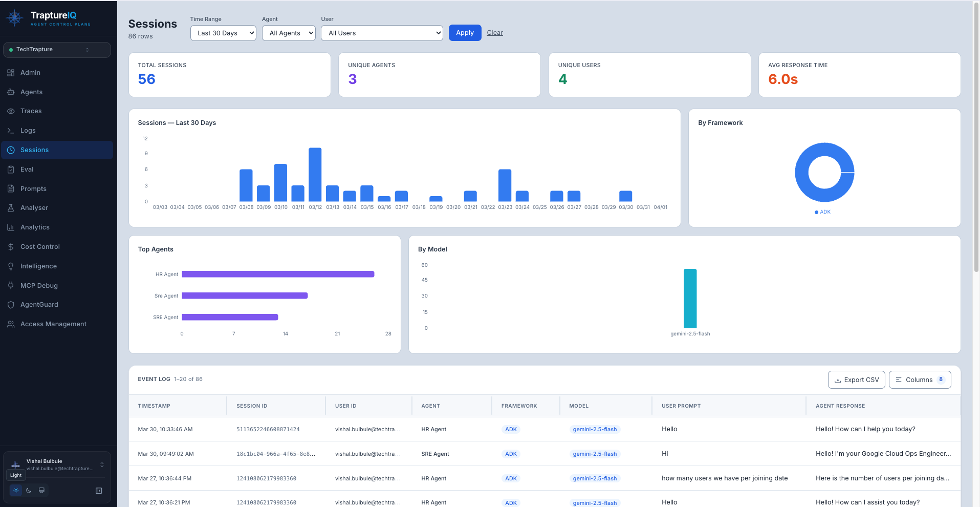Image resolution: width=980 pixels, height=507 pixels.
Task: Select the Cost Control dollar icon
Action: (11, 246)
